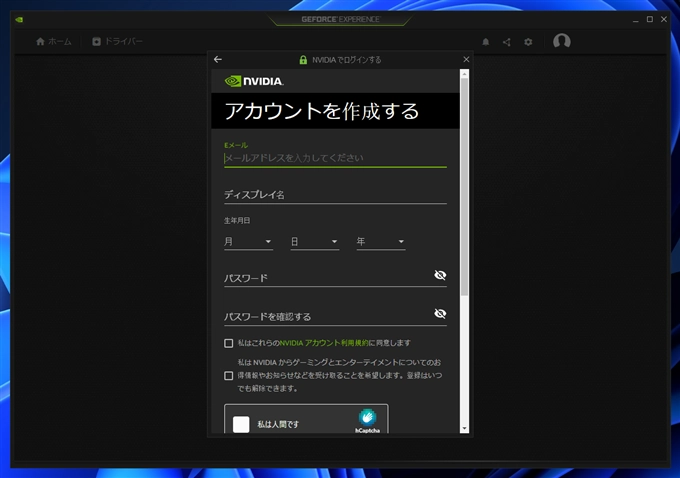Screen dimensions: 680x478
Task: Check the NVIDIA account terms agreement box
Action: [229, 343]
